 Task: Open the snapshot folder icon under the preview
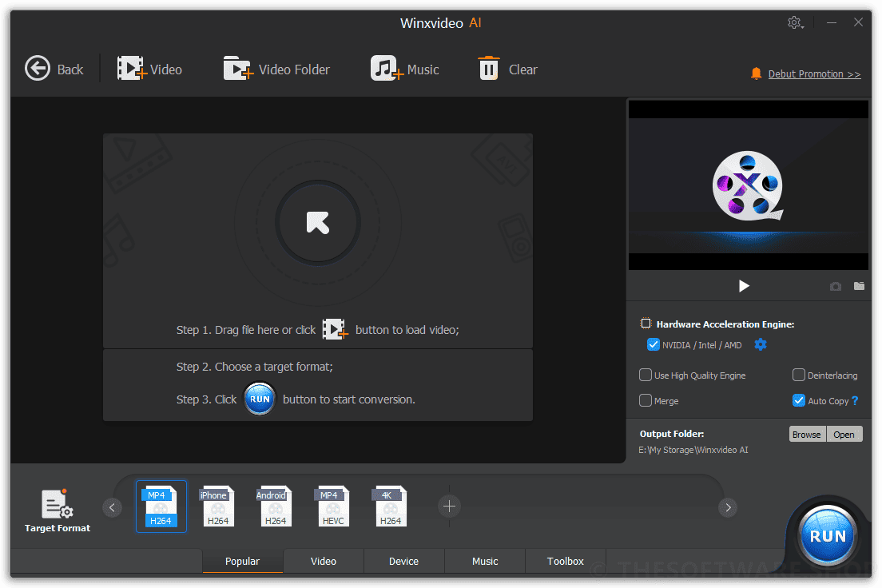click(x=859, y=286)
